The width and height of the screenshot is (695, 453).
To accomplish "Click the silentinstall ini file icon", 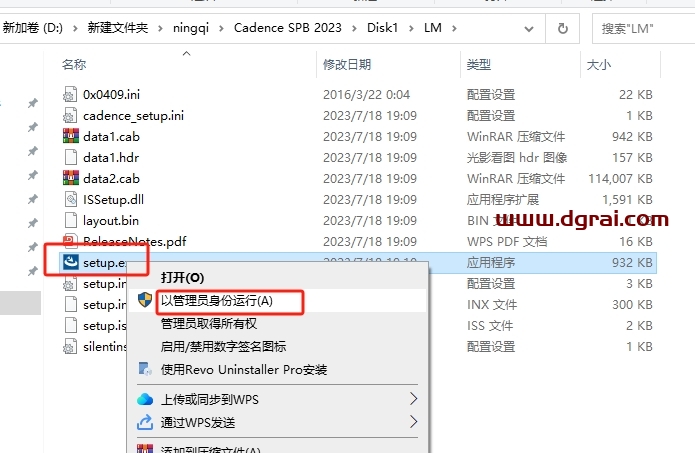I will pos(70,347).
